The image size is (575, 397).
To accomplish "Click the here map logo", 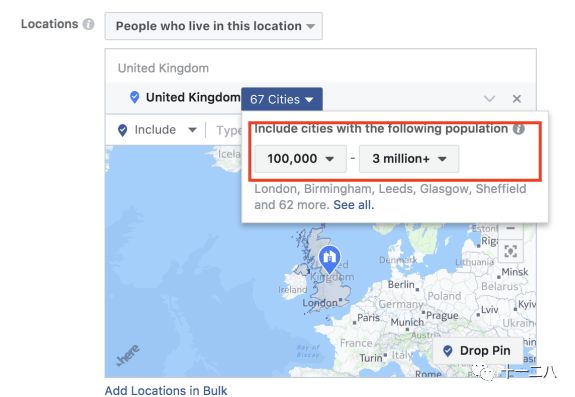I will click(128, 355).
